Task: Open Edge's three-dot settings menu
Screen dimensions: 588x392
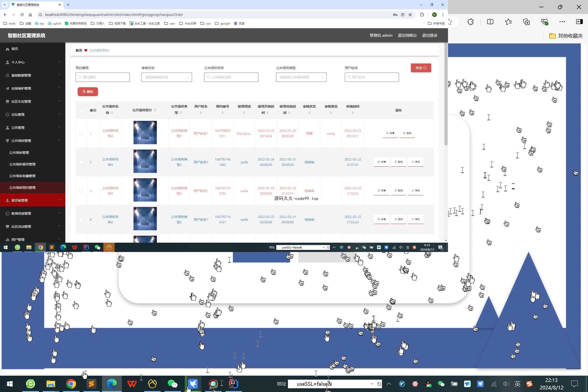Action: pos(562,22)
